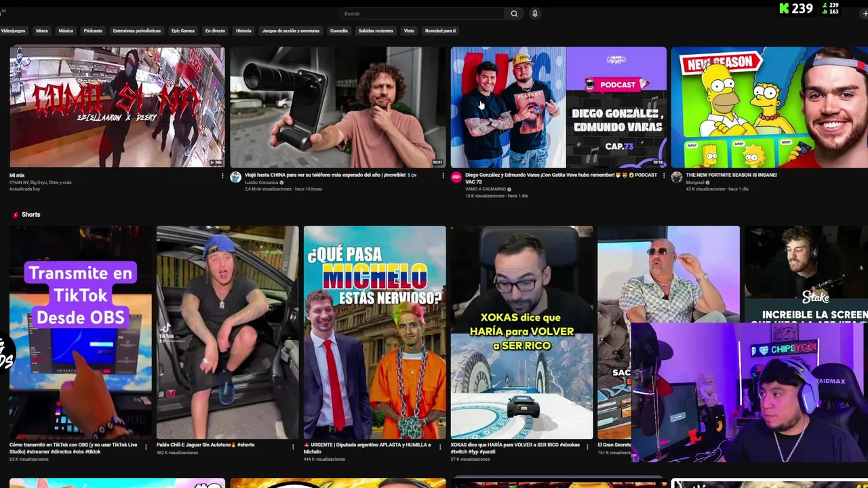Open the three-dot menu for the TikTok OBS short

pyautogui.click(x=146, y=447)
